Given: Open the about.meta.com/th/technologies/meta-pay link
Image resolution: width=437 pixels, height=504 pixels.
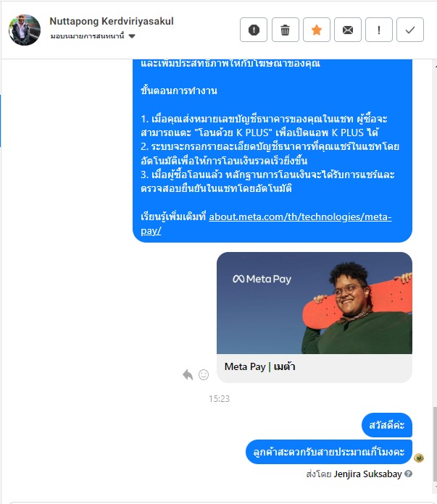Looking at the screenshot, I should pyautogui.click(x=266, y=223).
